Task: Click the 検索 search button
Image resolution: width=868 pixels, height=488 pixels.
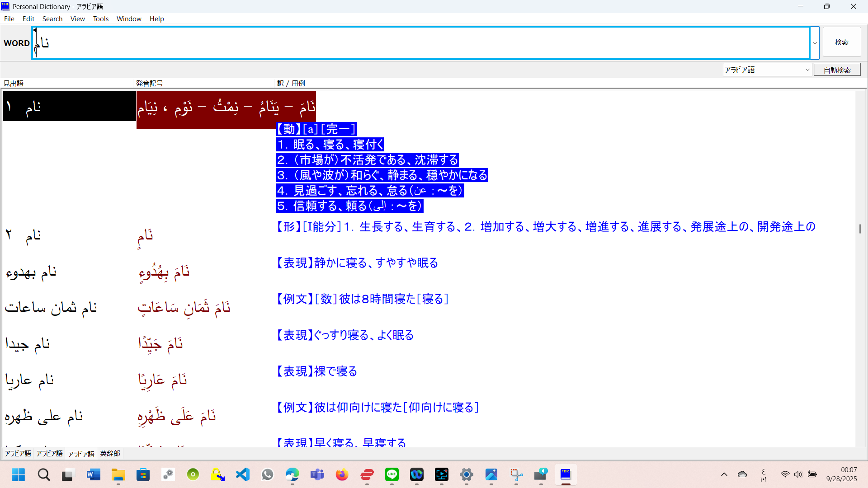Action: (x=841, y=42)
